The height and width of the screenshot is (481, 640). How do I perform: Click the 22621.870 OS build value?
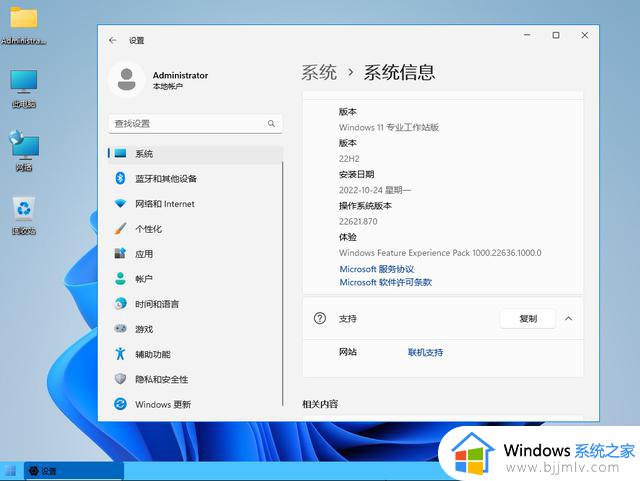[358, 221]
